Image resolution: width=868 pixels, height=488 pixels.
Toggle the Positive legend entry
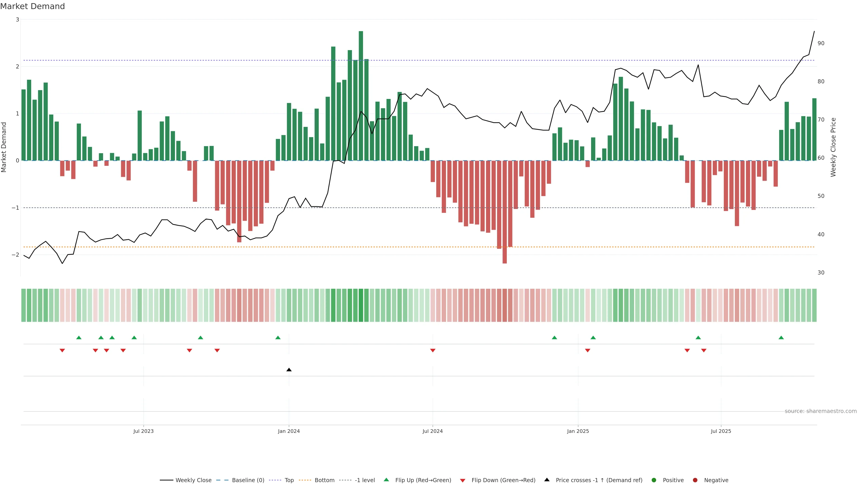673,480
